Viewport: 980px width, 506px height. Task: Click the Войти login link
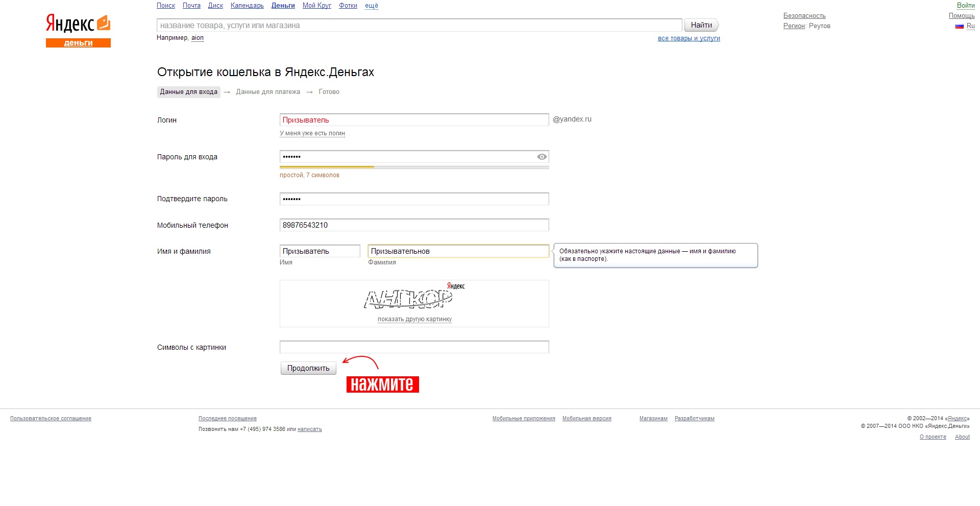click(x=966, y=6)
